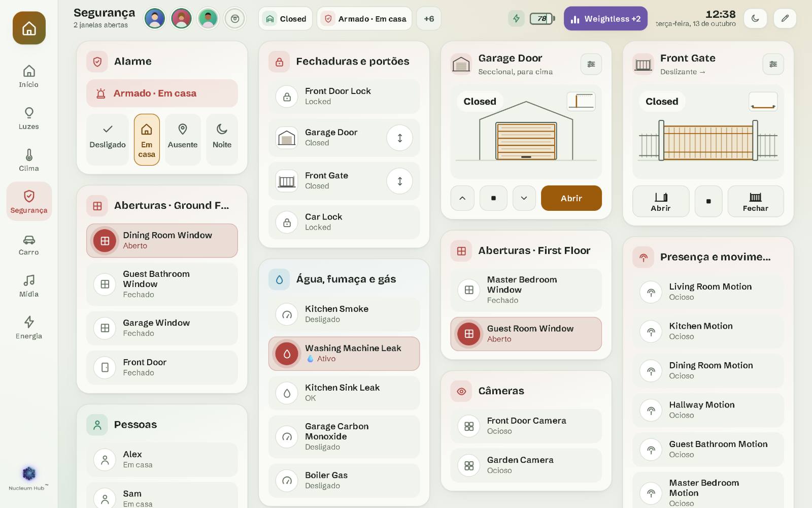Open the Carro section
The width and height of the screenshot is (812, 508).
29,244
